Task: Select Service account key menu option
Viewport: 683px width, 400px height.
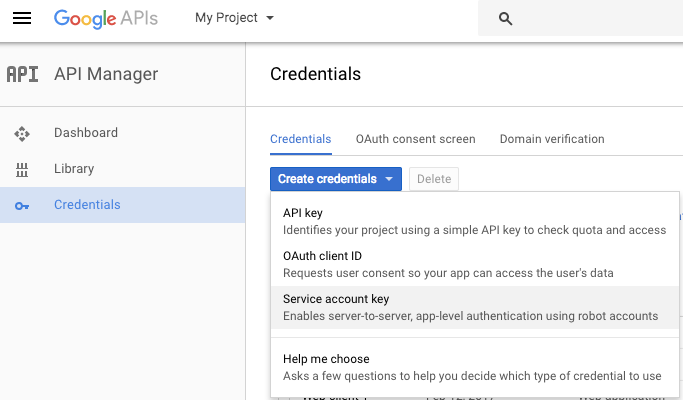Action: click(x=475, y=308)
